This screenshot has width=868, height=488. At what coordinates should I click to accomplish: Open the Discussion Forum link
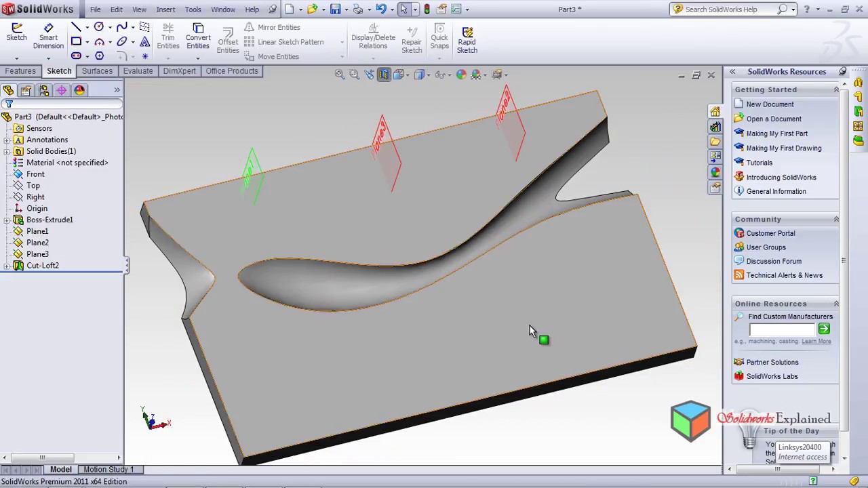coord(774,261)
